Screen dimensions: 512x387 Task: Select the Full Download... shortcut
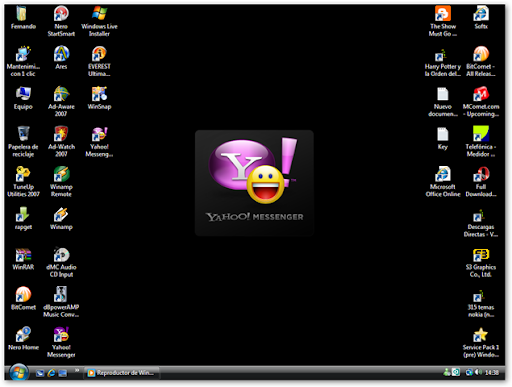[481, 182]
